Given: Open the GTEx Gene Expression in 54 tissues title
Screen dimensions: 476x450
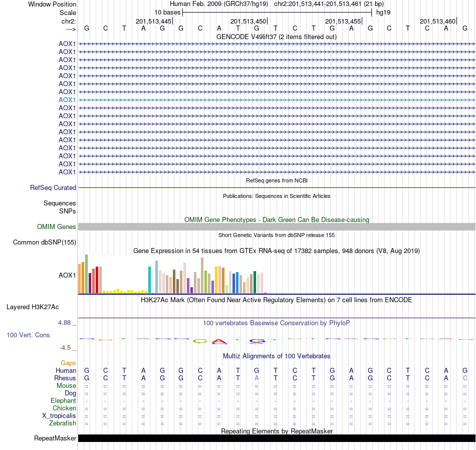Looking at the screenshot, I should click(x=277, y=251).
